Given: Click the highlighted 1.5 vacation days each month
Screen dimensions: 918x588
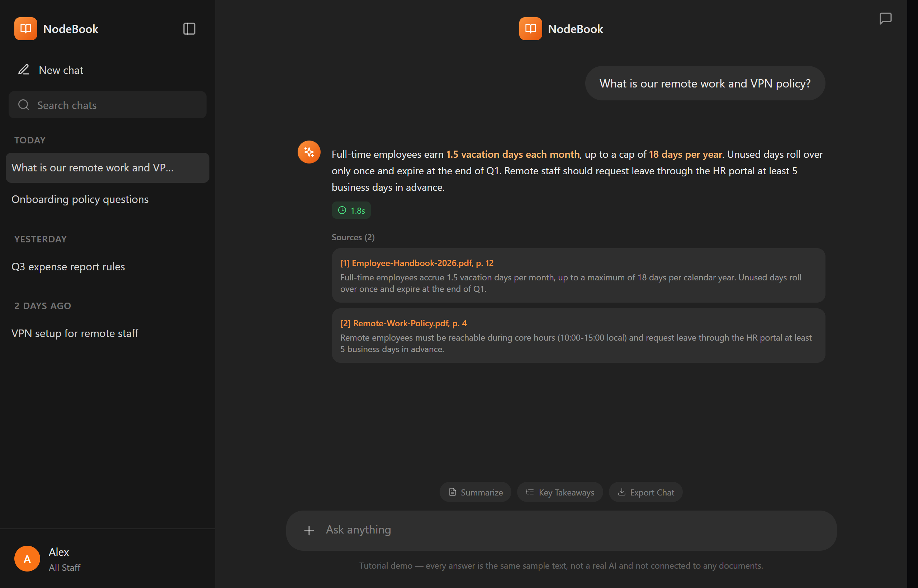Looking at the screenshot, I should (x=513, y=154).
